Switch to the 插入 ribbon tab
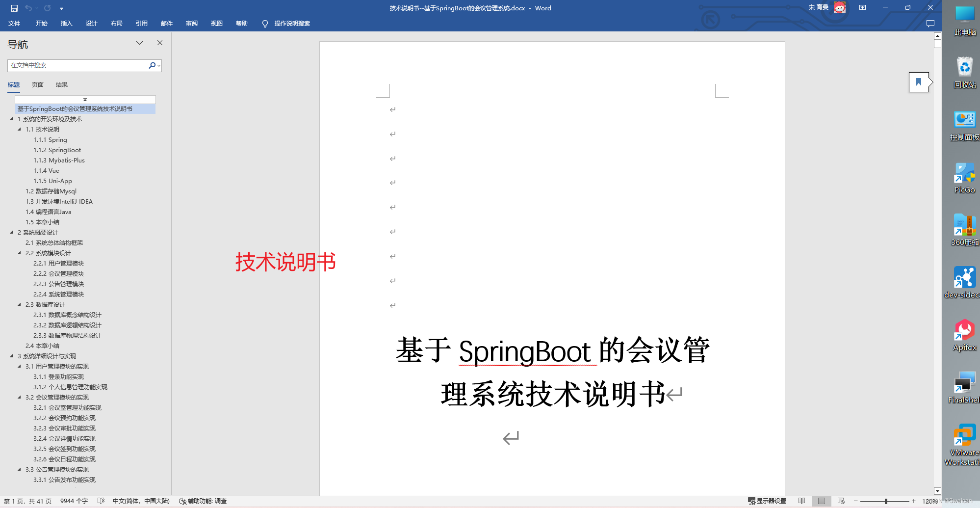This screenshot has width=980, height=508. click(67, 24)
